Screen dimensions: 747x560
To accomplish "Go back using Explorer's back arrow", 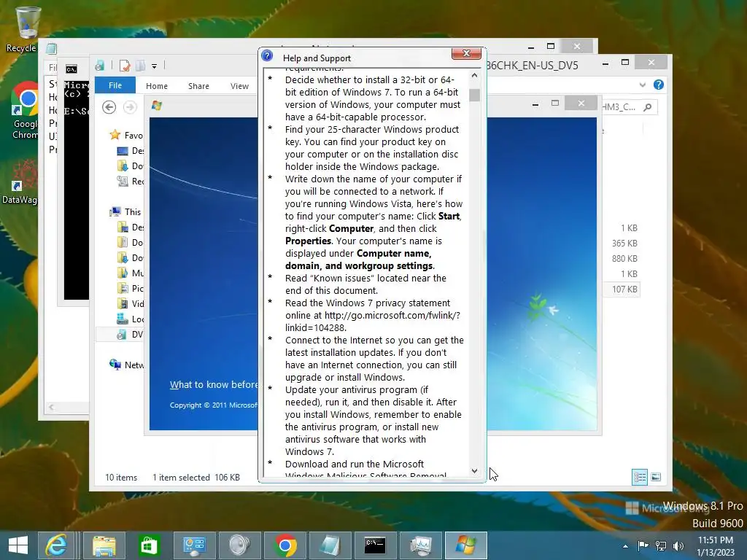I will tap(109, 108).
